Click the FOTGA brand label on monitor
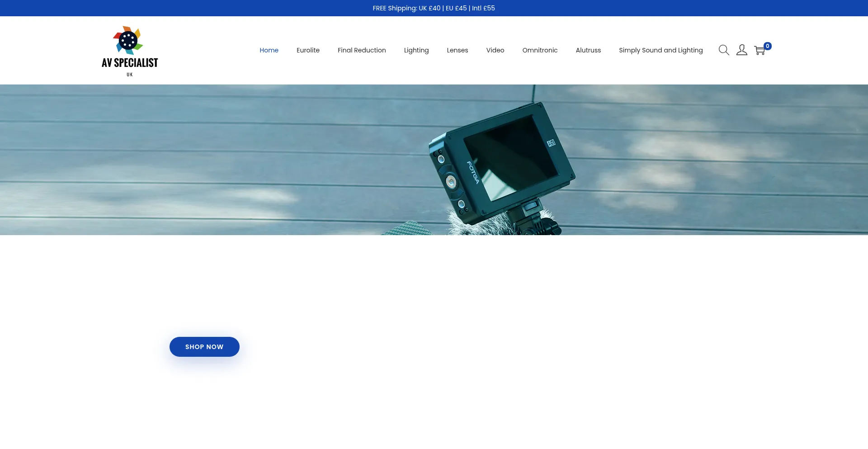Image resolution: width=868 pixels, height=449 pixels. pyautogui.click(x=473, y=172)
